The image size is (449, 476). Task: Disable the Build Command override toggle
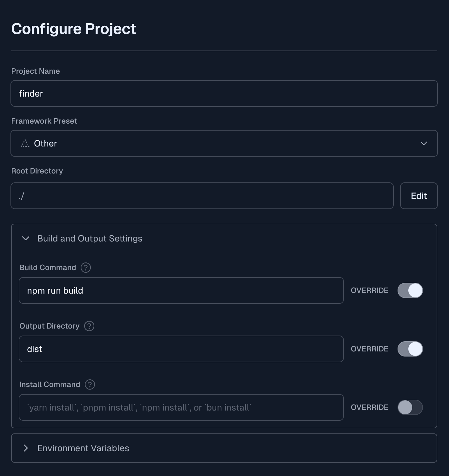[410, 290]
